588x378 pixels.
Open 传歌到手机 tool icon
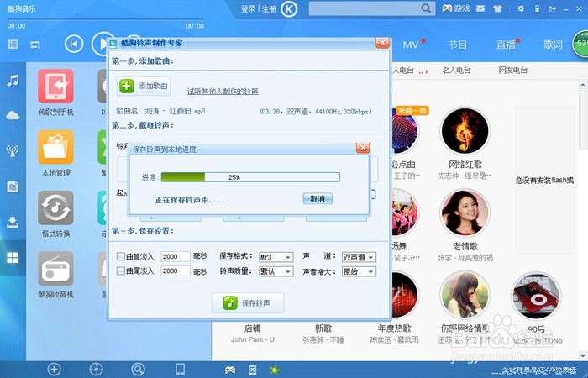[x=55, y=87]
